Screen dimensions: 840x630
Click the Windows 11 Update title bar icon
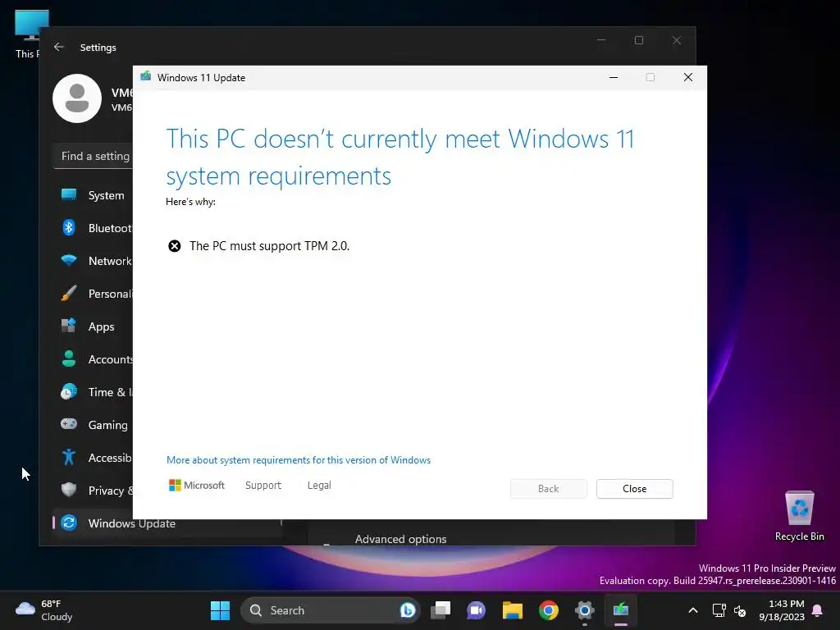point(146,77)
